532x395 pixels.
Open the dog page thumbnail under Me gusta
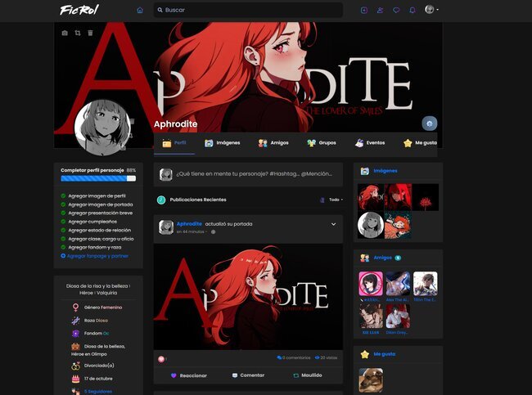(371, 380)
